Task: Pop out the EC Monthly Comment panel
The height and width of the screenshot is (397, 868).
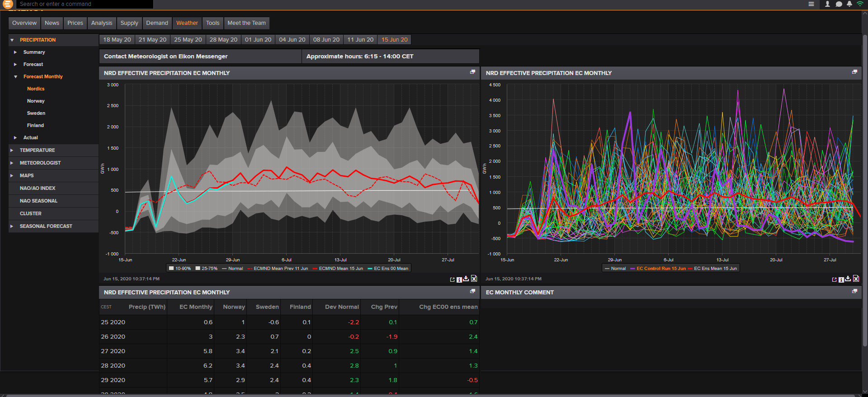Action: click(854, 291)
